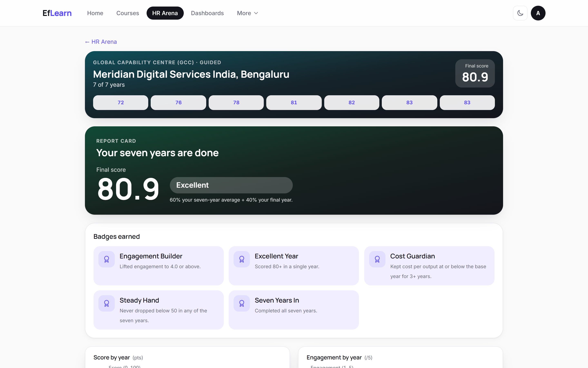Image resolution: width=588 pixels, height=368 pixels.
Task: Select the year 5 score pill 82
Action: (x=352, y=102)
